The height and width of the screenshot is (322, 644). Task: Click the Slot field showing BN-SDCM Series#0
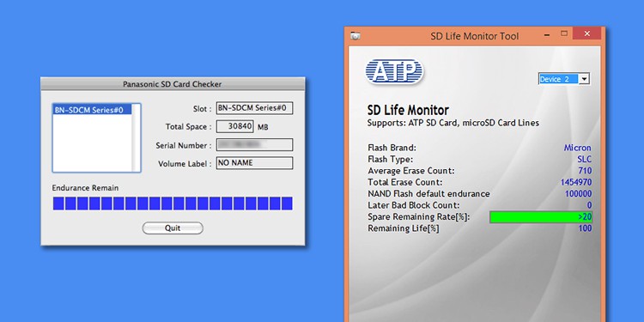tap(255, 108)
